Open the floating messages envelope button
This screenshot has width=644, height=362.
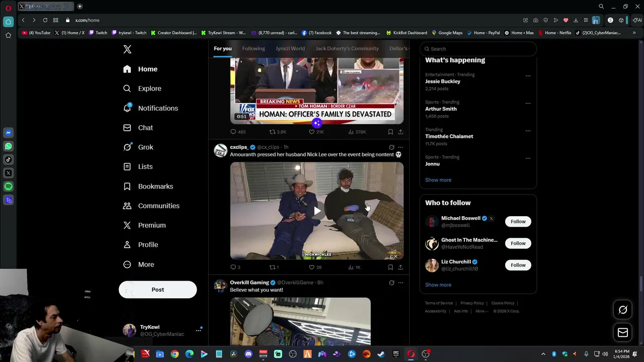point(623,332)
